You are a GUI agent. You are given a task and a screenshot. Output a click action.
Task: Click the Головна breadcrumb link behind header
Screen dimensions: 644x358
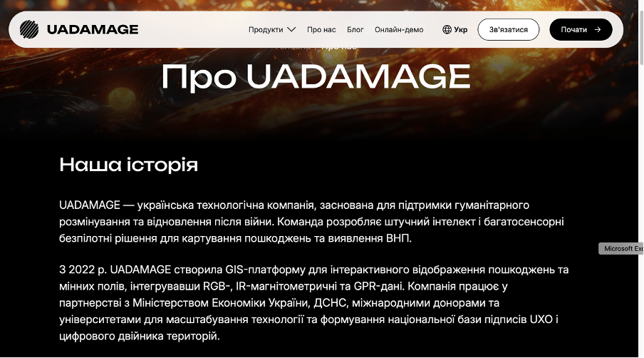tap(294, 48)
